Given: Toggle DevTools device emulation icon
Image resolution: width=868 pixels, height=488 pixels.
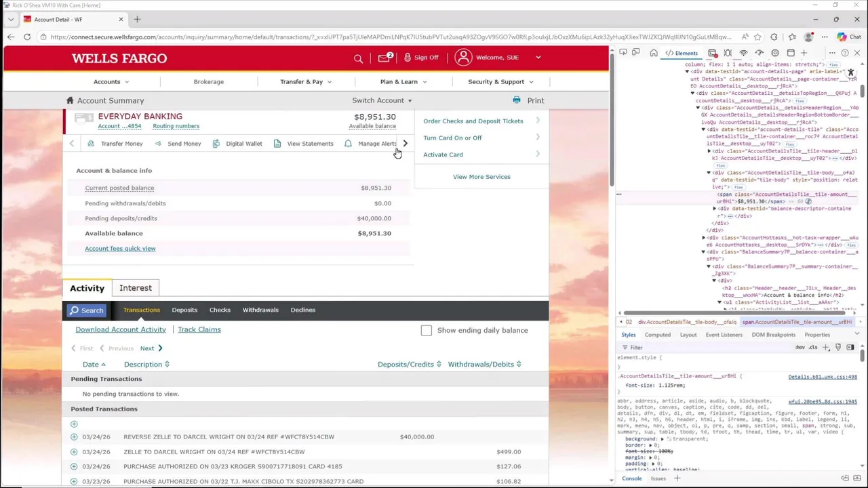Looking at the screenshot, I should pyautogui.click(x=635, y=53).
